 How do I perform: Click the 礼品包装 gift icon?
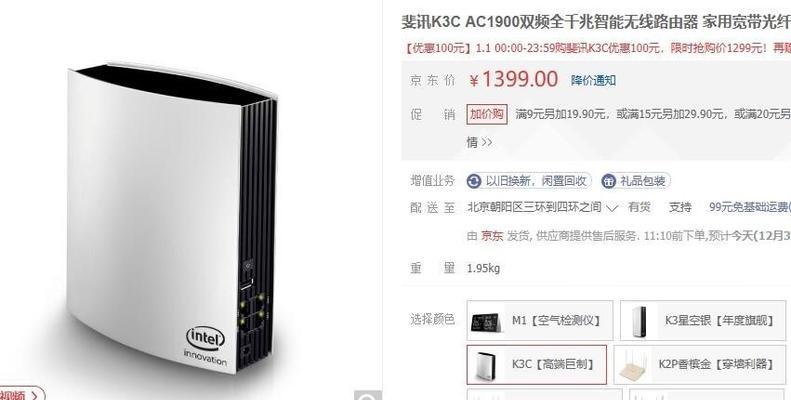click(609, 181)
